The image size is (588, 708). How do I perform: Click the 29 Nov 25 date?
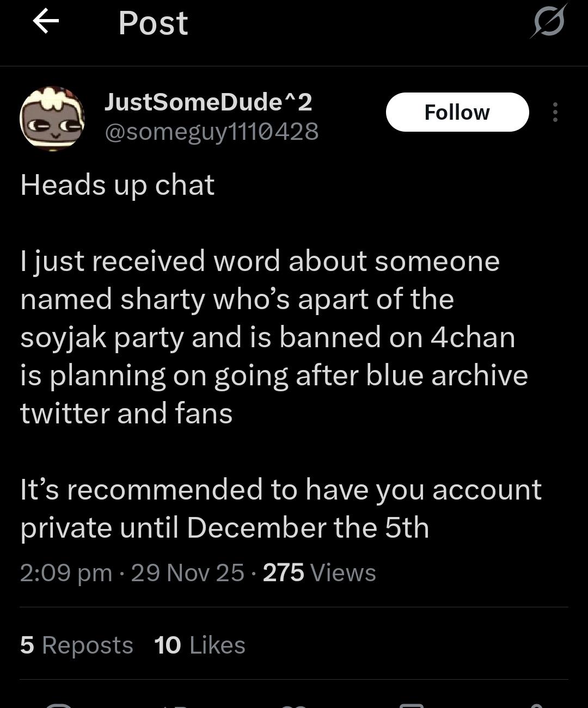[x=187, y=573]
